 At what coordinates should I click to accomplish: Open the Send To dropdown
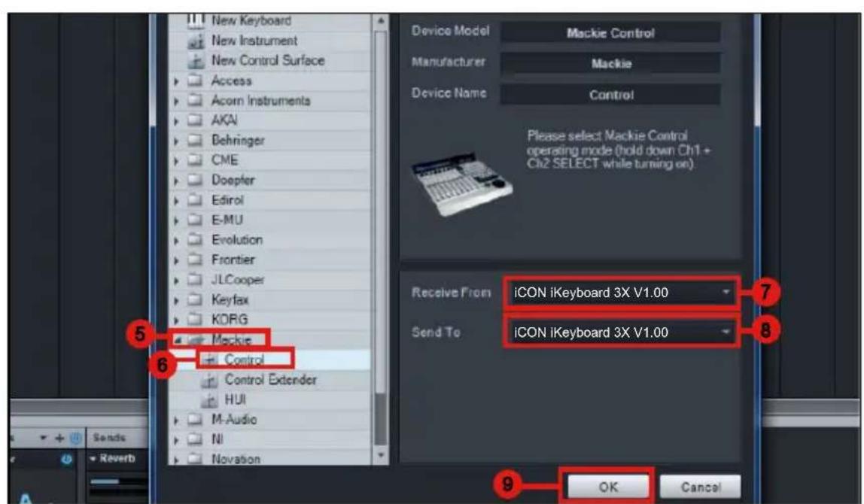(621, 332)
